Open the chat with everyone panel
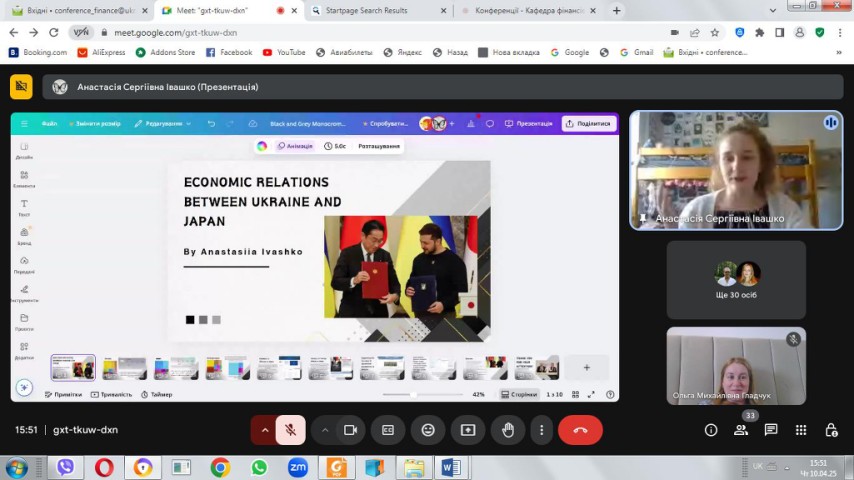The width and height of the screenshot is (854, 480). click(771, 430)
